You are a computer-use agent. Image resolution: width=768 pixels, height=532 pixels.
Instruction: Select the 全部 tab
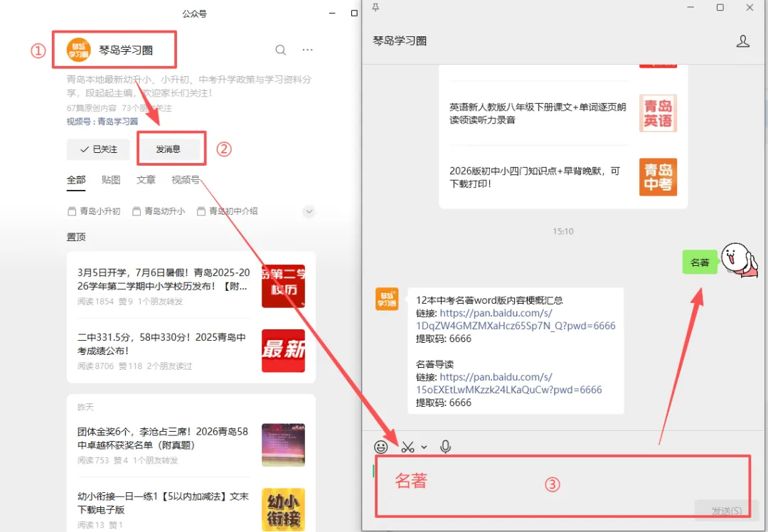pos(76,180)
